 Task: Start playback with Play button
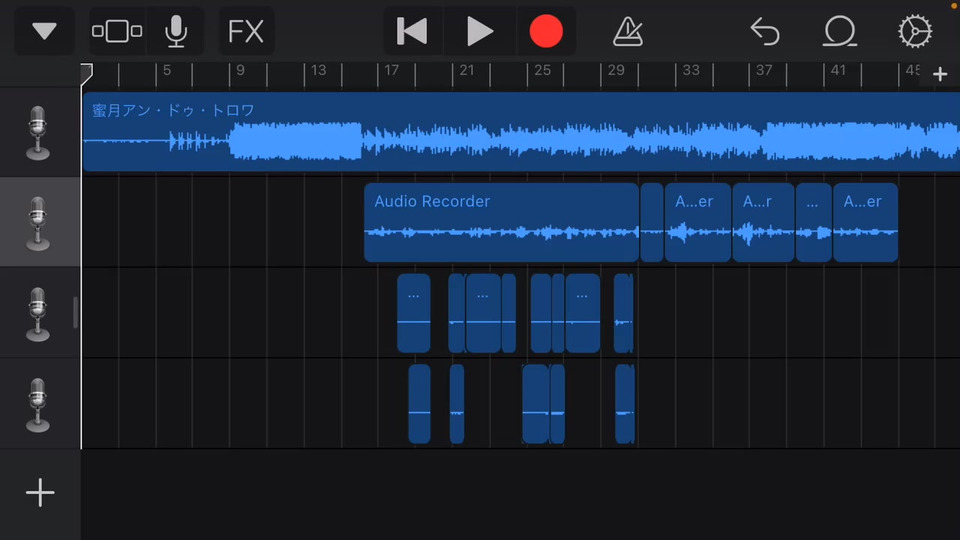[x=479, y=31]
